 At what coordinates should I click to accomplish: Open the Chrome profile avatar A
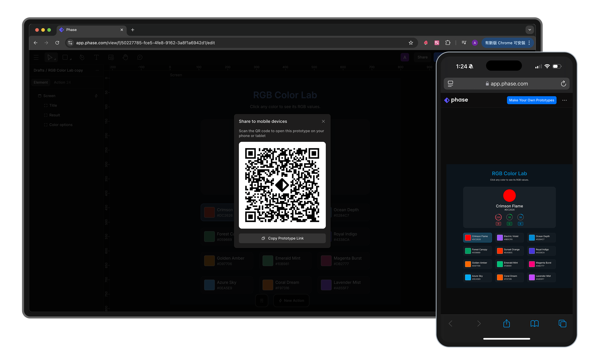pos(475,43)
